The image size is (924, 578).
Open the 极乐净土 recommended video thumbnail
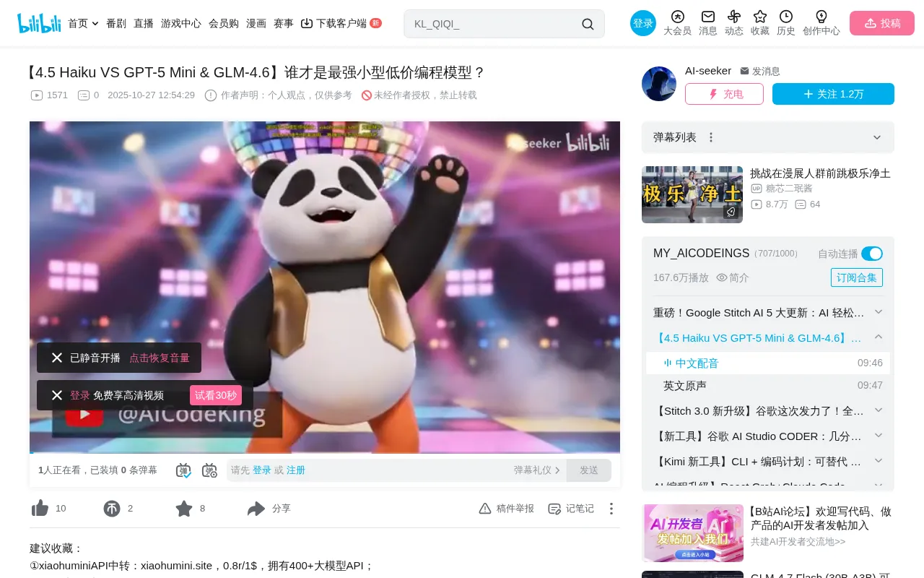click(x=692, y=194)
